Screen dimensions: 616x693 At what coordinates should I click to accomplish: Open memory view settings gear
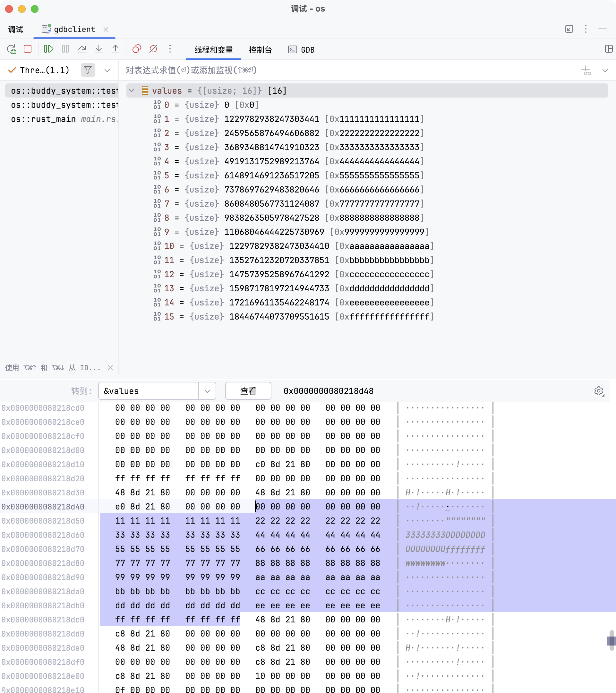tap(599, 391)
